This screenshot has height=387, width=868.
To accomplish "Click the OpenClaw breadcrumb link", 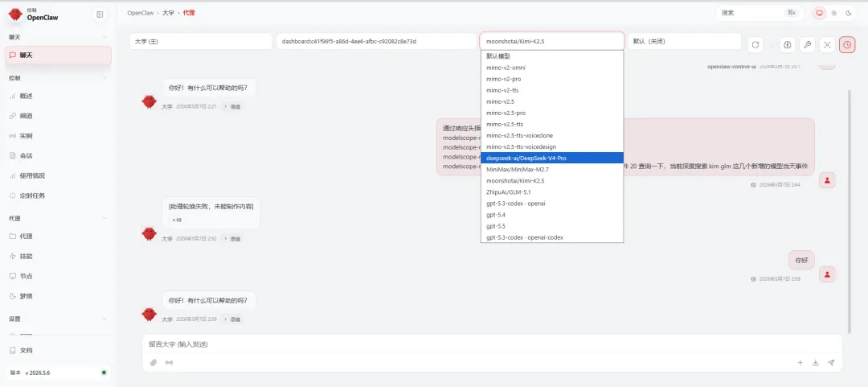I will click(140, 13).
